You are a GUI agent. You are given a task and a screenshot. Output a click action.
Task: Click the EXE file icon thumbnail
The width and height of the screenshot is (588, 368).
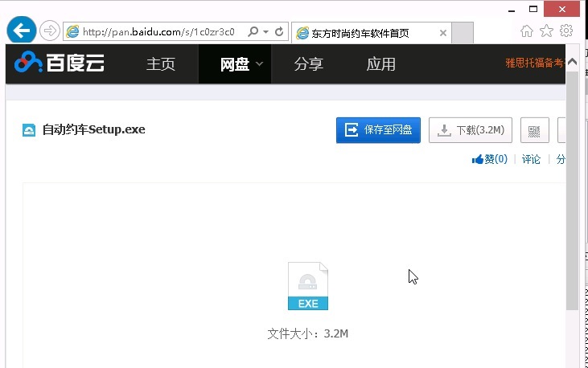point(308,287)
